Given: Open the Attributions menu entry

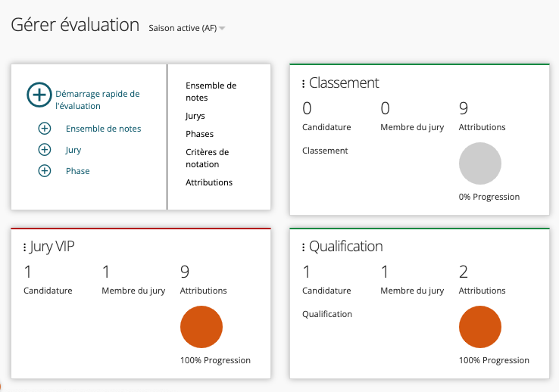Looking at the screenshot, I should 209,182.
